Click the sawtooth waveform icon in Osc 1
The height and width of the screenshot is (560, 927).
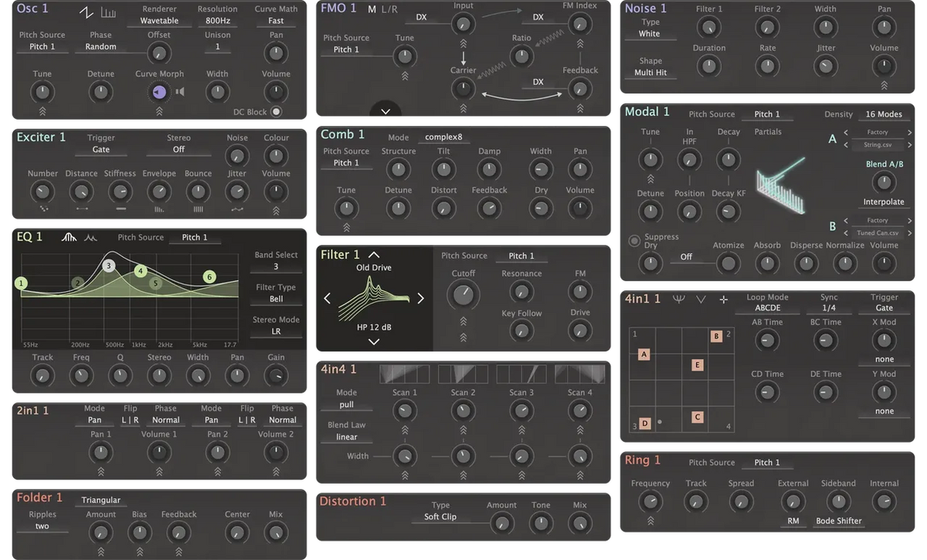pyautogui.click(x=86, y=12)
